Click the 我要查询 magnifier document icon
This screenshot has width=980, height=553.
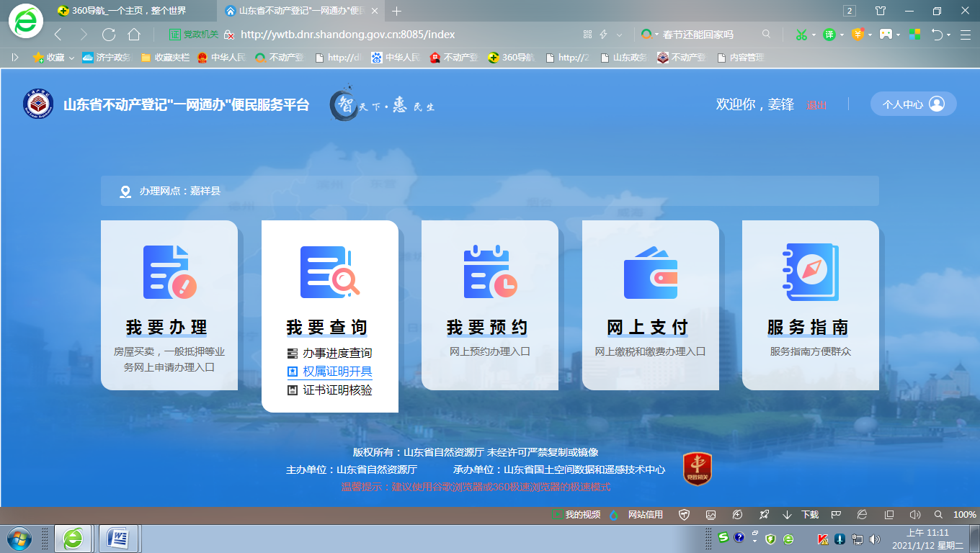tap(329, 271)
